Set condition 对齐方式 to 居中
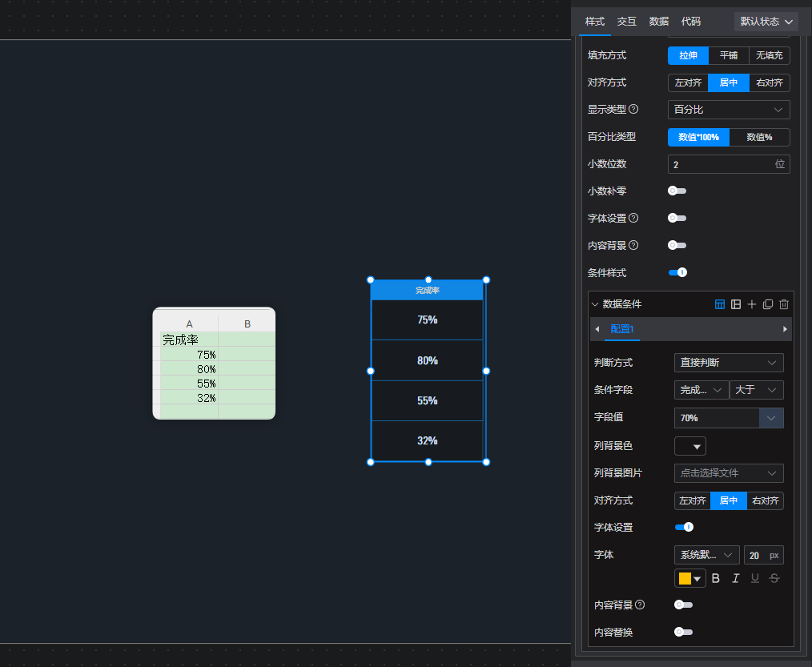 (729, 500)
